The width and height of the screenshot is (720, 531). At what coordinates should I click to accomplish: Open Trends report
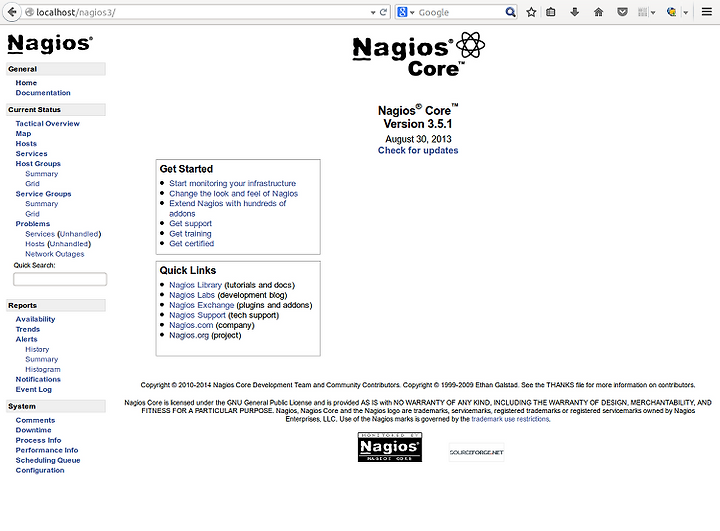tap(28, 329)
